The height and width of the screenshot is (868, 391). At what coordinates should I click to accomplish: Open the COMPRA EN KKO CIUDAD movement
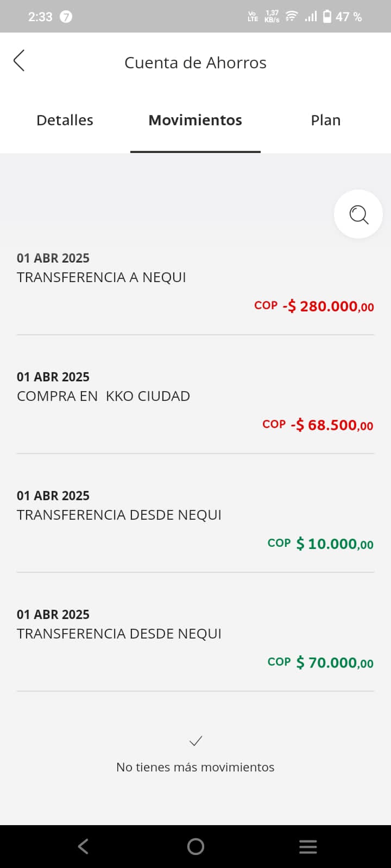[103, 396]
